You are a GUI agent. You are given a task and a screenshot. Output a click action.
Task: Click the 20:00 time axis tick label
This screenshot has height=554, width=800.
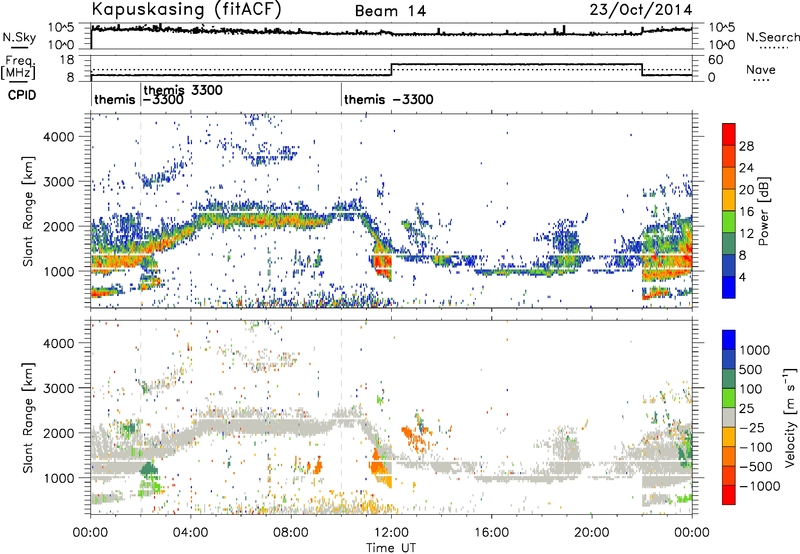point(592,533)
